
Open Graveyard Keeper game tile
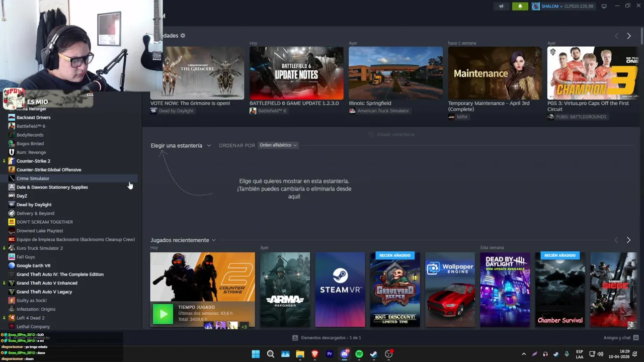coord(395,290)
